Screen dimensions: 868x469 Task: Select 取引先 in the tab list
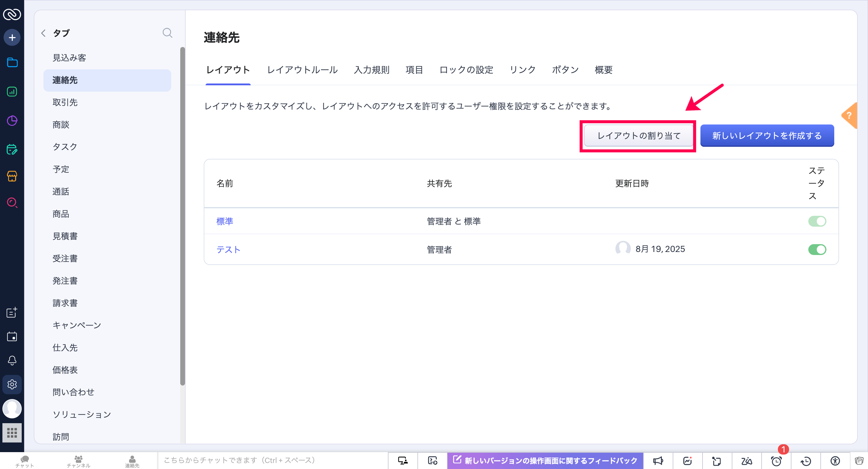pos(65,102)
